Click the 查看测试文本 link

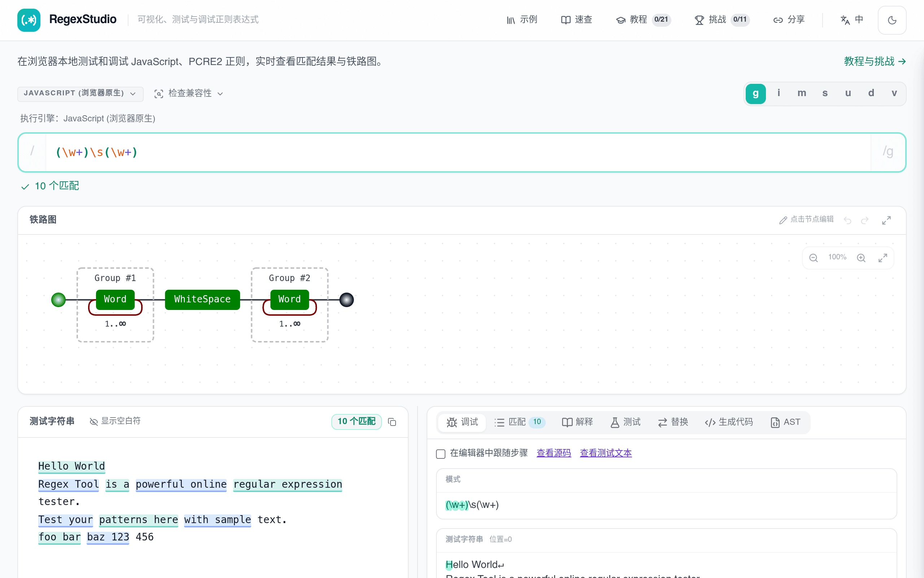point(606,453)
